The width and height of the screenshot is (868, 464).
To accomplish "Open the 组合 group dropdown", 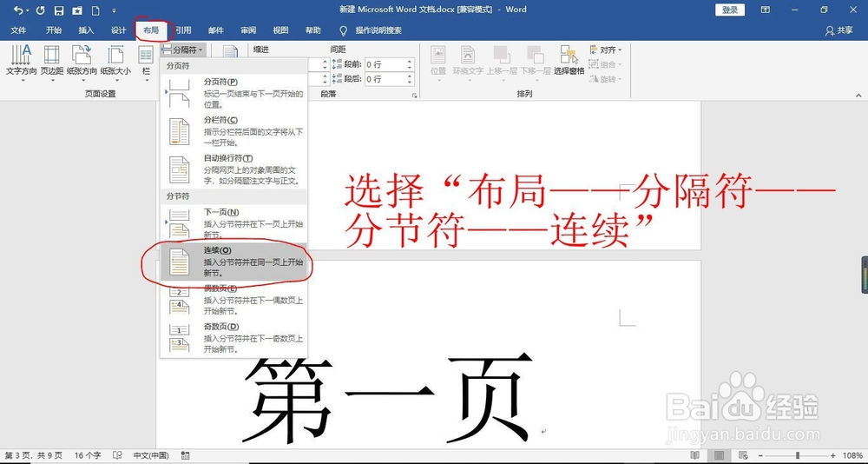I will coord(606,64).
